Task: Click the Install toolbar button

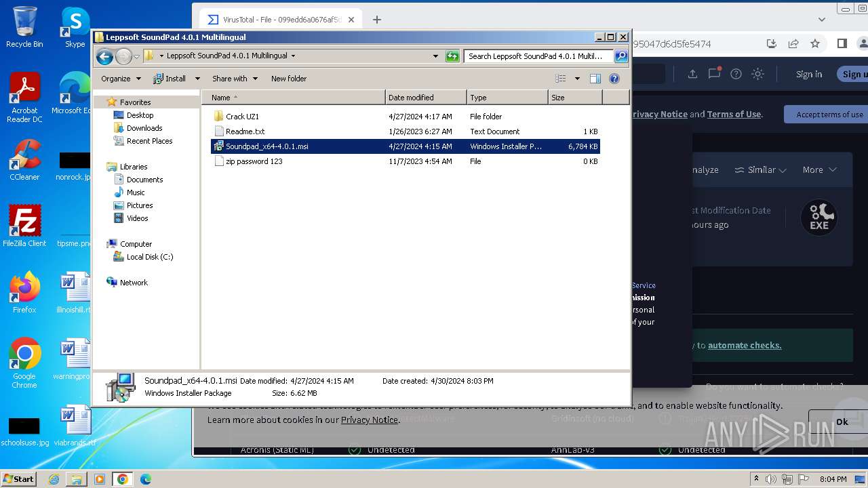Action: pos(170,79)
